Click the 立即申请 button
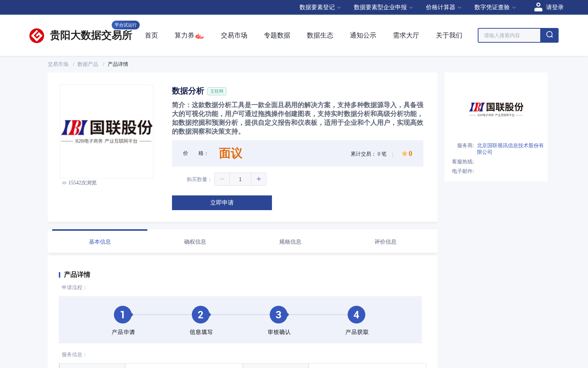The image size is (588, 368). [x=222, y=203]
